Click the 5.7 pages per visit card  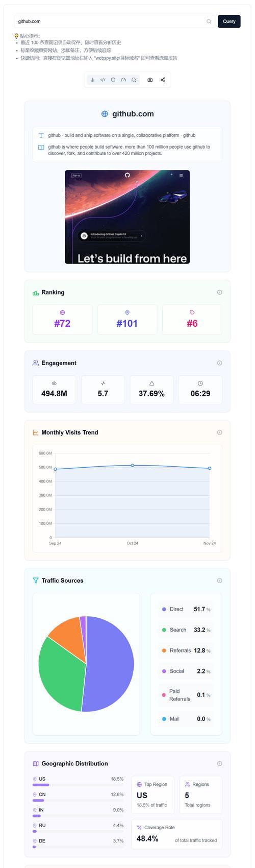[x=103, y=390]
